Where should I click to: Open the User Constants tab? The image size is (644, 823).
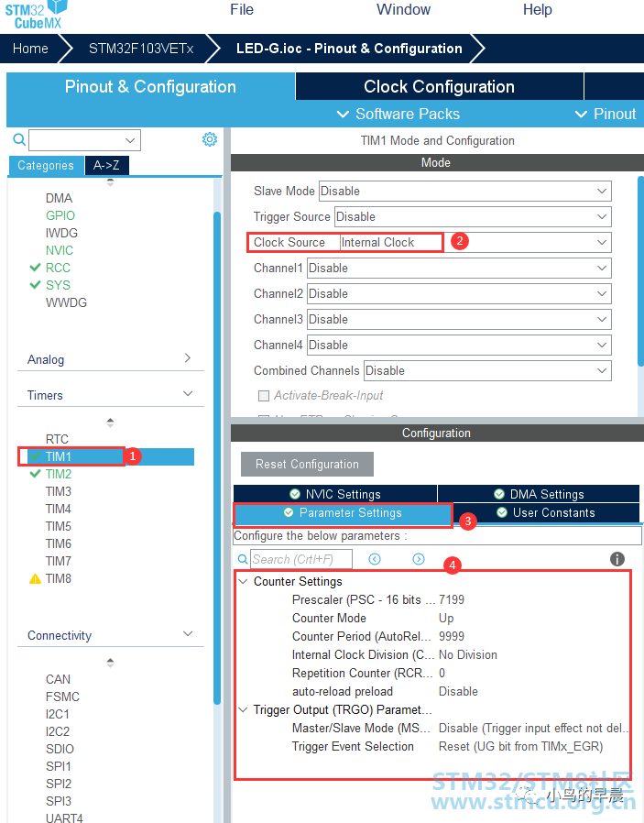(x=547, y=513)
